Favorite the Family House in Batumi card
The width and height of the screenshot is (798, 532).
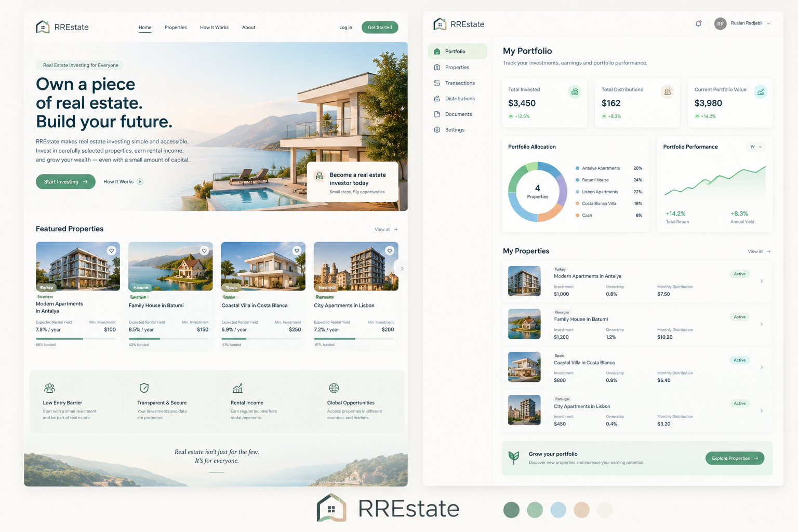pos(204,250)
